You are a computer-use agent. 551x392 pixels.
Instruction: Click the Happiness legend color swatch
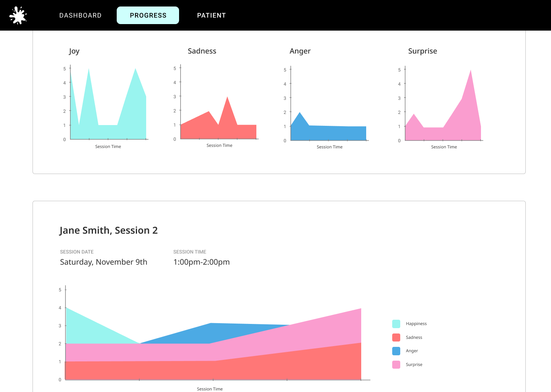(x=396, y=324)
